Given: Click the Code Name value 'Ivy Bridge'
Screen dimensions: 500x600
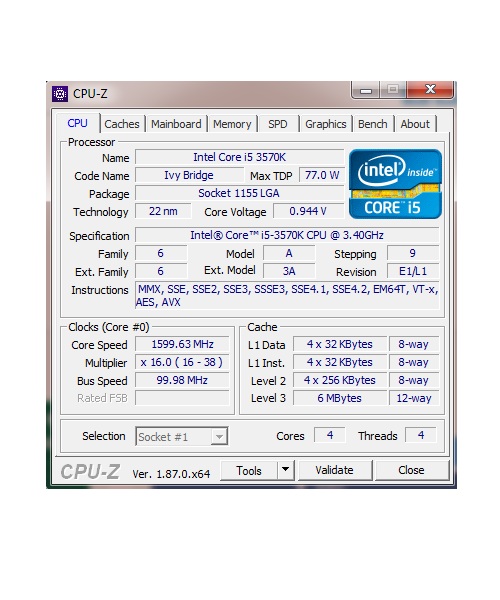Looking at the screenshot, I should click(x=189, y=175).
